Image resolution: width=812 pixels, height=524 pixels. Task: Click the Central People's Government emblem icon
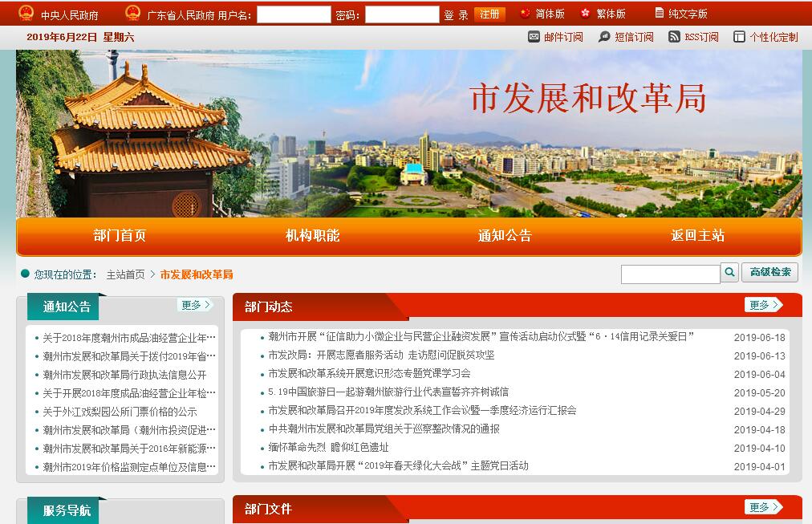pos(26,14)
